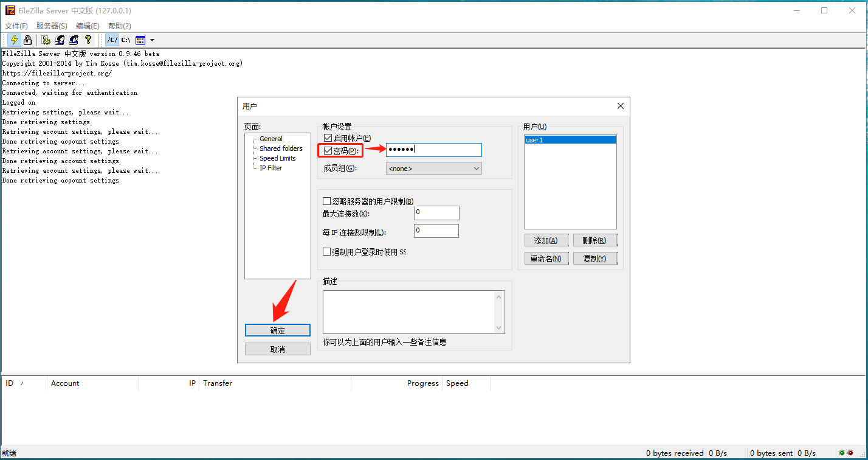868x460 pixels.
Task: Toggle the 密码 checkbox
Action: click(328, 150)
